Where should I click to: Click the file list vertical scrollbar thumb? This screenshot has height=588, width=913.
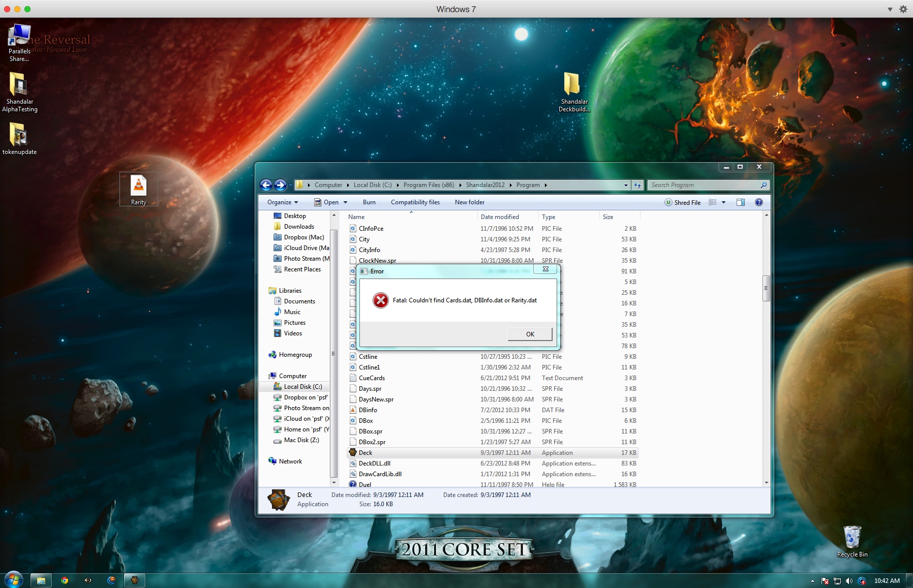766,288
